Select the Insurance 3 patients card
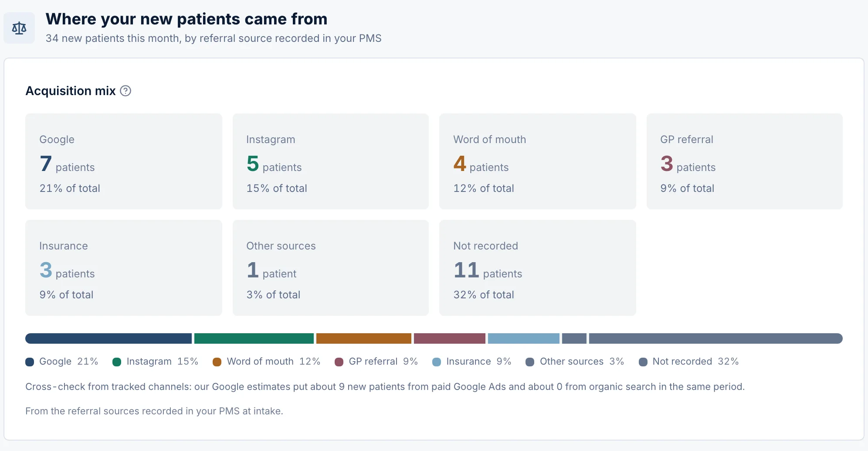Viewport: 868px width, 451px height. (124, 268)
